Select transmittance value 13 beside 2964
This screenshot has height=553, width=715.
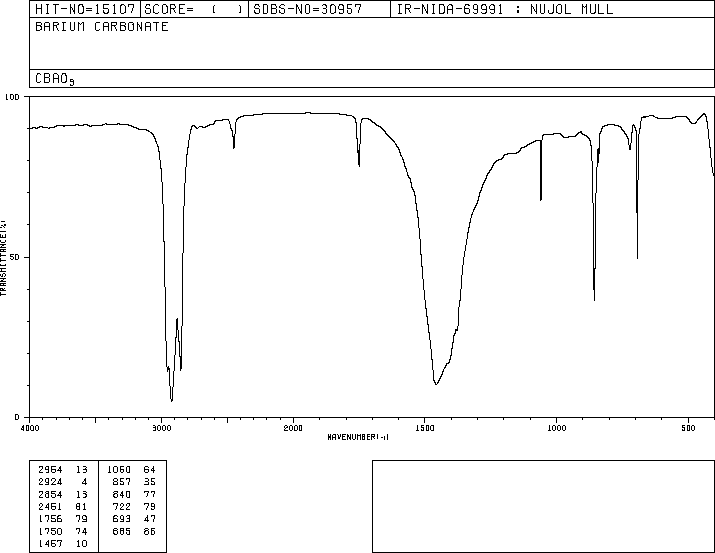point(81,470)
